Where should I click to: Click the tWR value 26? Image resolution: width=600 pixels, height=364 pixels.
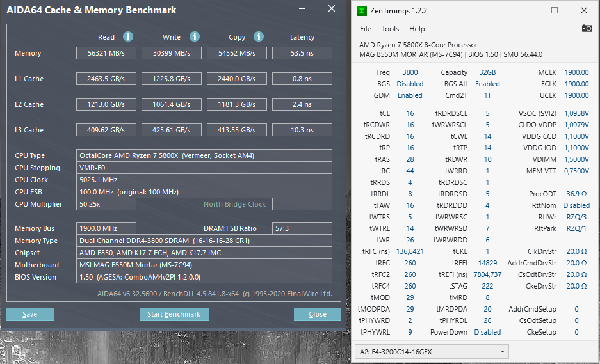coord(410,240)
